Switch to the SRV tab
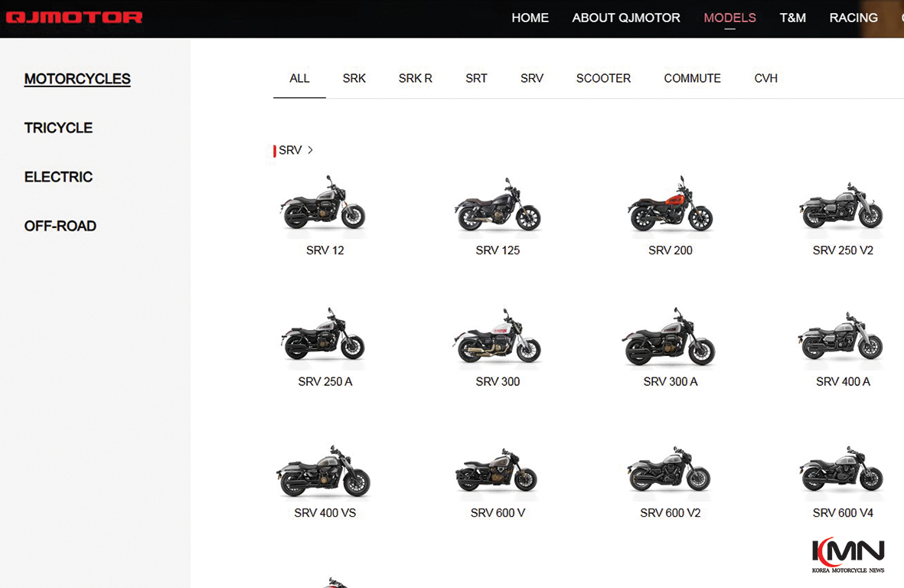Screen dimensions: 904x588 tap(531, 78)
